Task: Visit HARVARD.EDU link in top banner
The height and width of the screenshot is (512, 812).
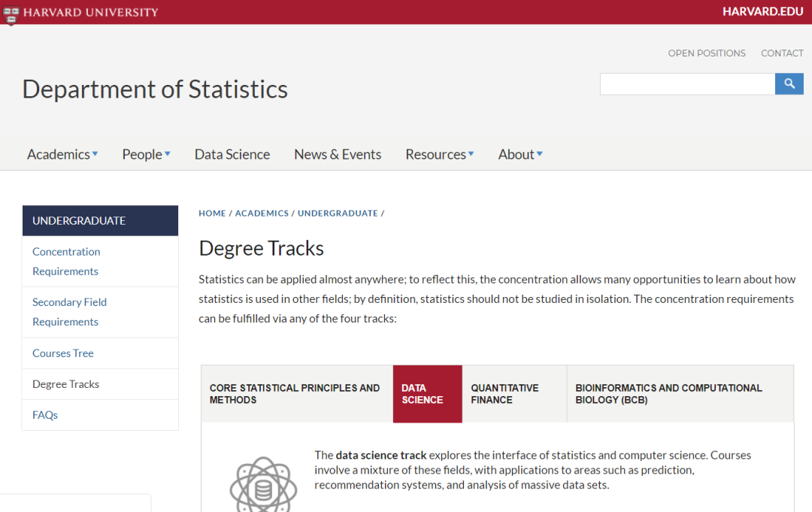Action: tap(762, 11)
